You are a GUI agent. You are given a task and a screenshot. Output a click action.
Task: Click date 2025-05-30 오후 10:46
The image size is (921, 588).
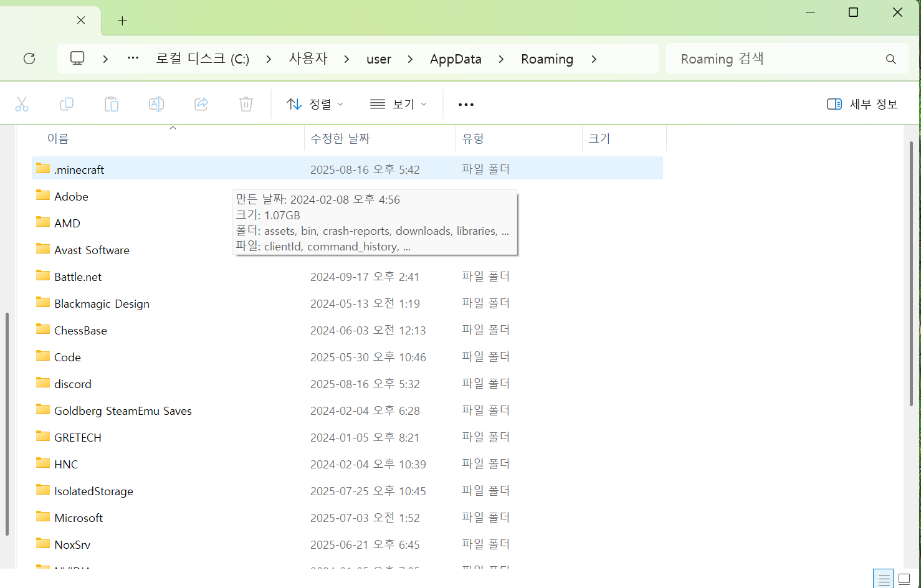point(368,357)
